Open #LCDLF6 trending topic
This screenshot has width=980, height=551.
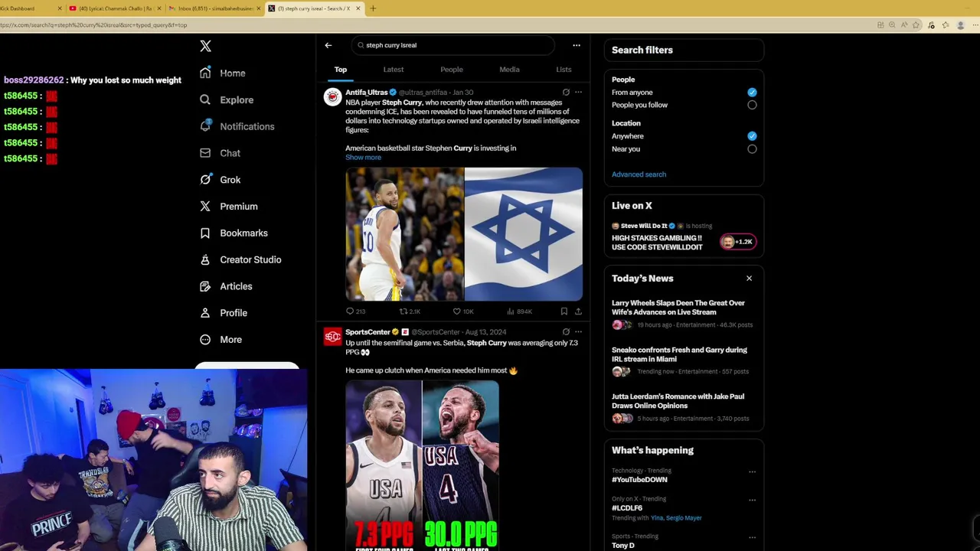click(627, 508)
